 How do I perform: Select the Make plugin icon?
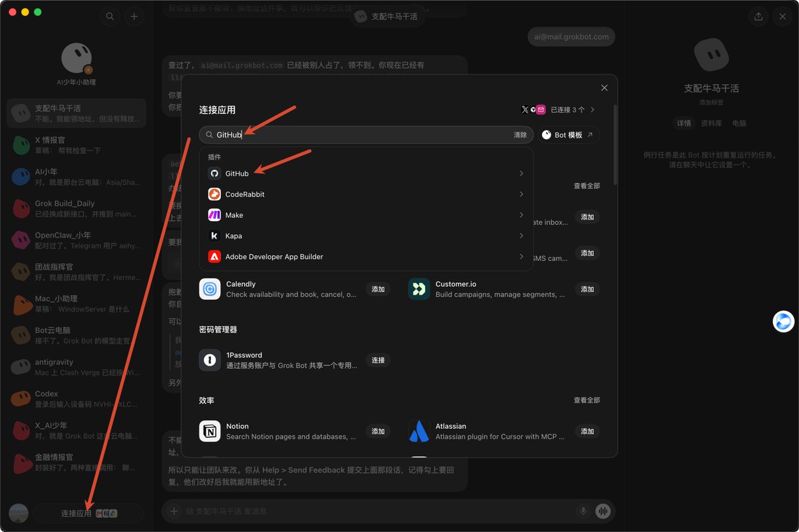click(214, 215)
